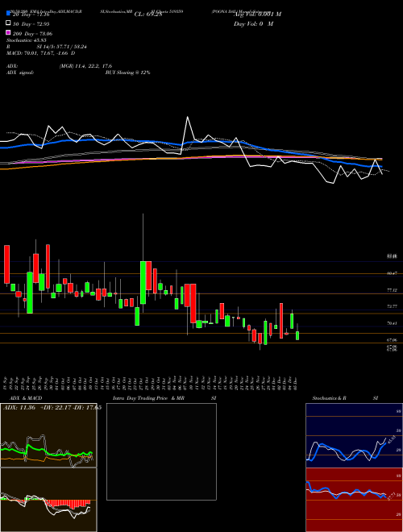Click the 80.47 price level label
Screen dimensions: 403x532
[392, 272]
